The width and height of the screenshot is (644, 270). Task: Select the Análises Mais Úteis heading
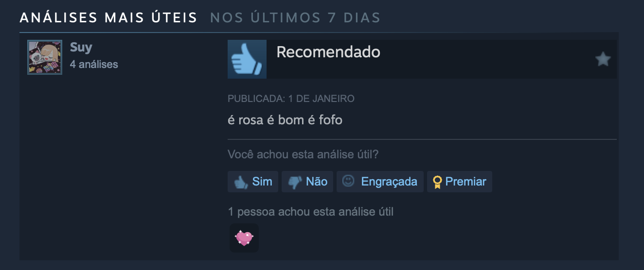pos(108,18)
